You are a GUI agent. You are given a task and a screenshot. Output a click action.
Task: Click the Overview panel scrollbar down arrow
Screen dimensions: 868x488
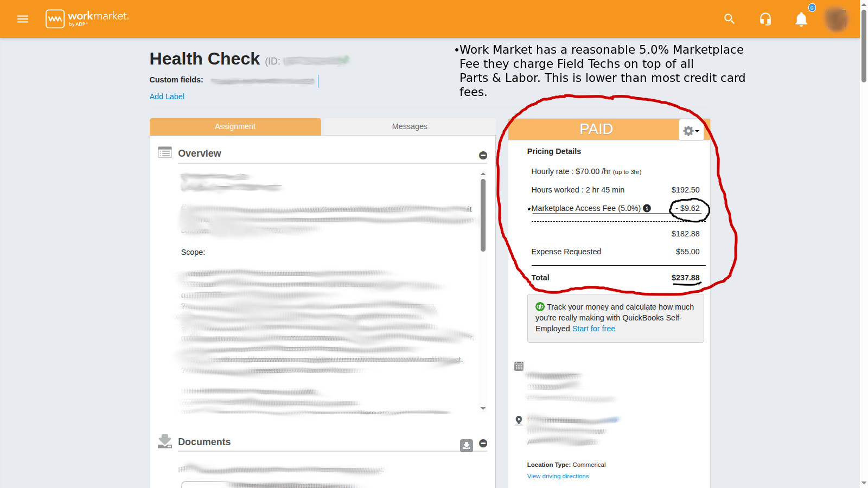click(x=483, y=408)
